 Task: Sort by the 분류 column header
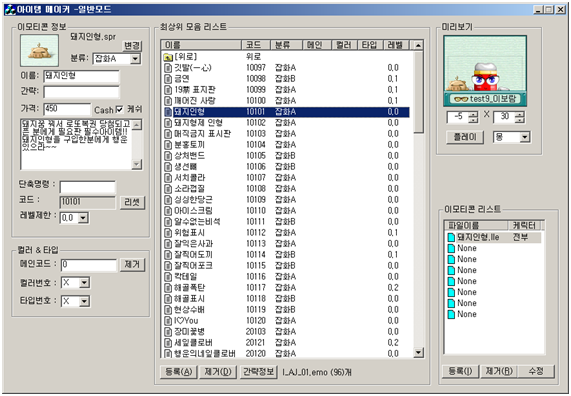coord(287,45)
